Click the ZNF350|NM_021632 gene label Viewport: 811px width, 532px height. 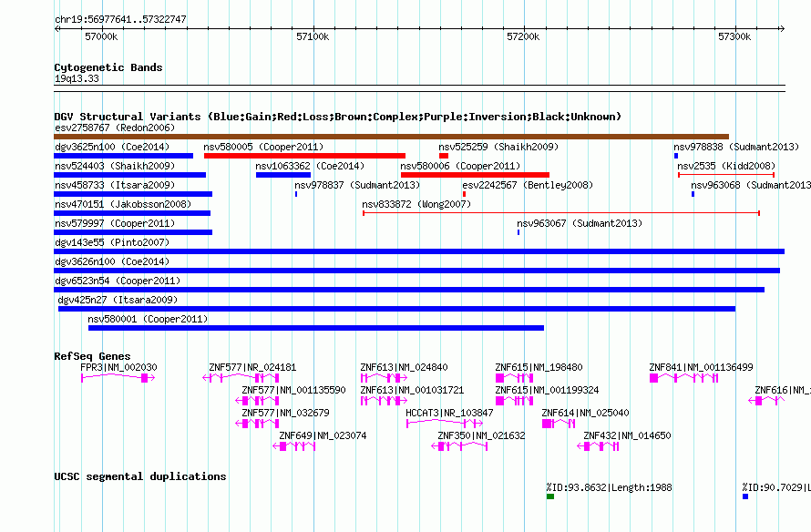tap(481, 435)
